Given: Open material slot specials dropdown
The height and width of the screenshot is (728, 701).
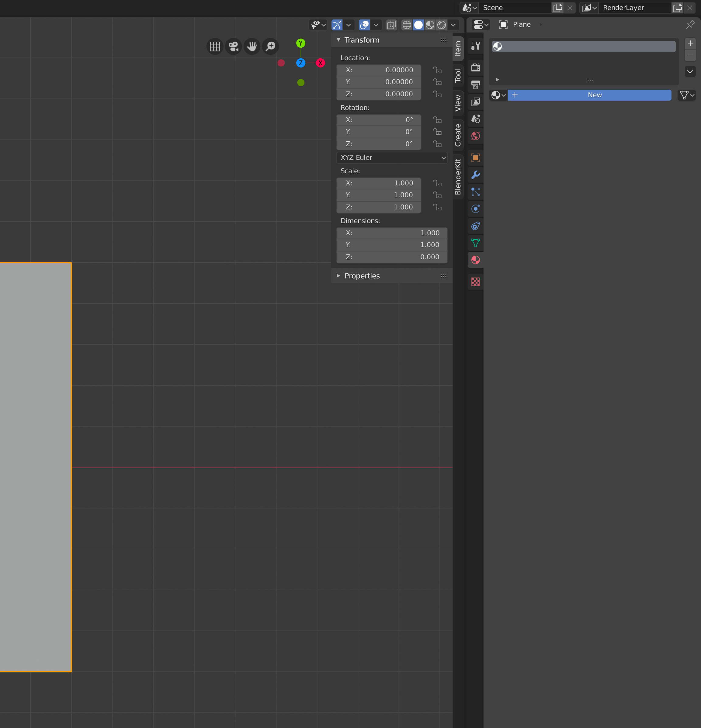Looking at the screenshot, I should click(690, 72).
